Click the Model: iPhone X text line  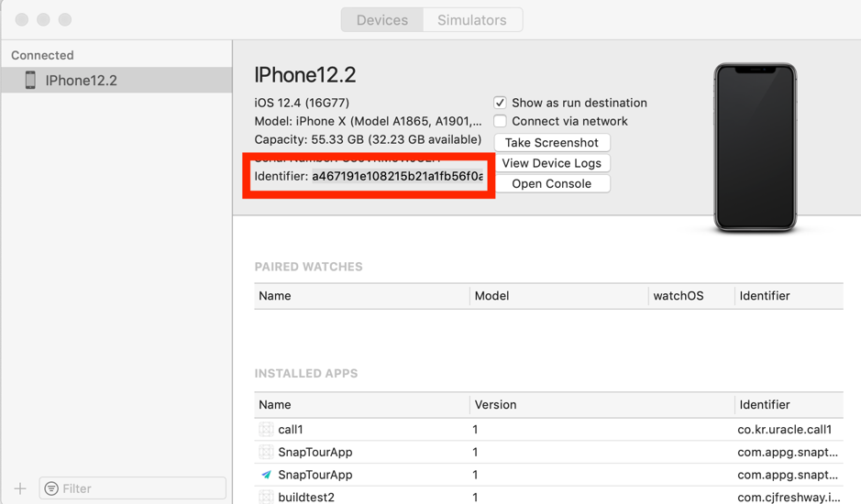[368, 121]
